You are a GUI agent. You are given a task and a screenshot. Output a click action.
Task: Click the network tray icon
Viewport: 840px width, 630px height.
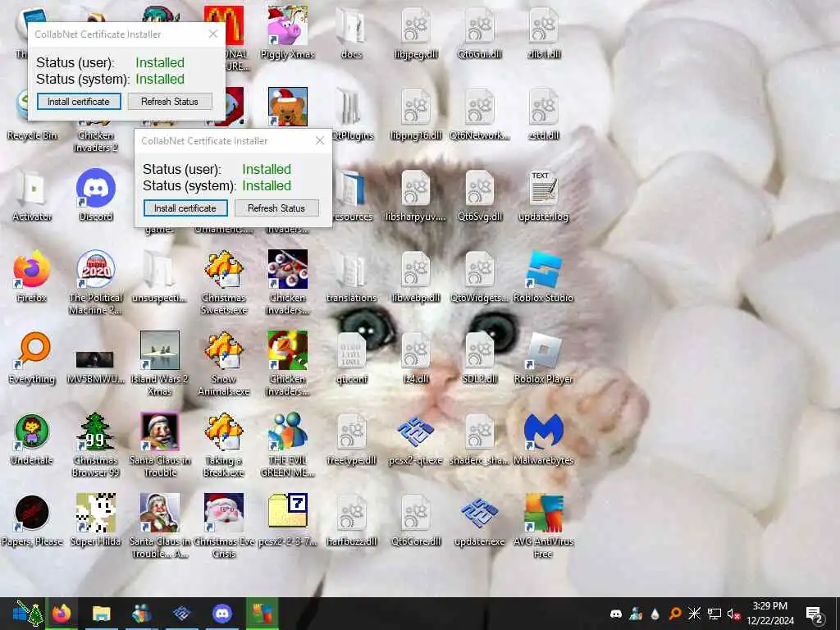point(714,614)
